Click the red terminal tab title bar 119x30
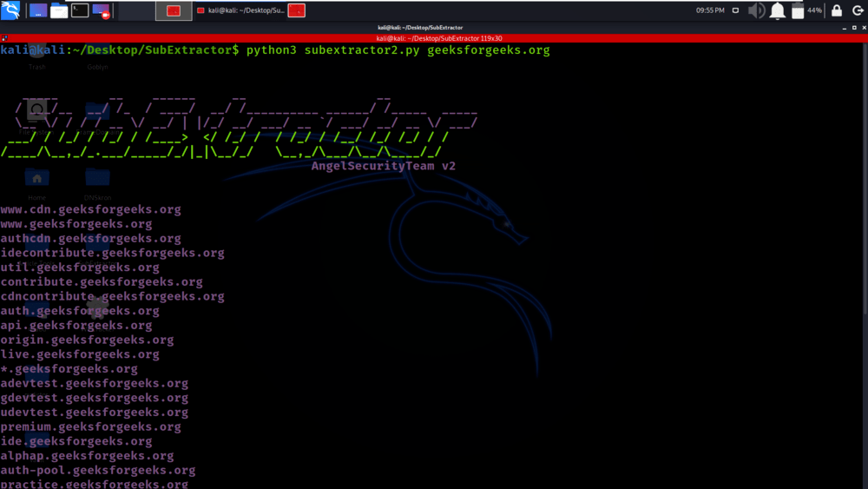The image size is (868, 489). coord(434,38)
